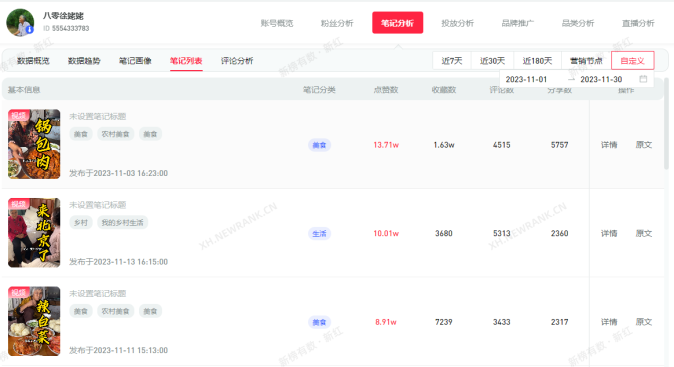
Task: Edit end date 2023-11-30
Action: coord(601,80)
